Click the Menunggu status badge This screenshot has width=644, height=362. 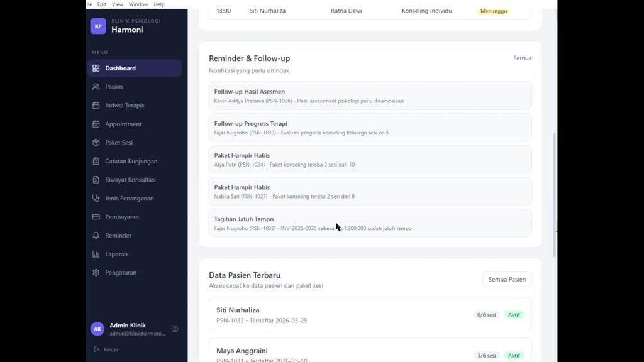coord(494,11)
